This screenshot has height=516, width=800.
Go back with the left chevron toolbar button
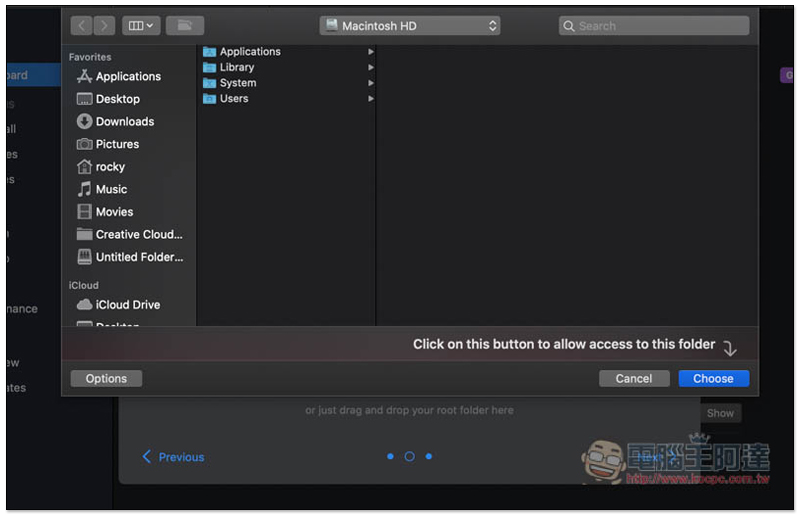coord(82,26)
